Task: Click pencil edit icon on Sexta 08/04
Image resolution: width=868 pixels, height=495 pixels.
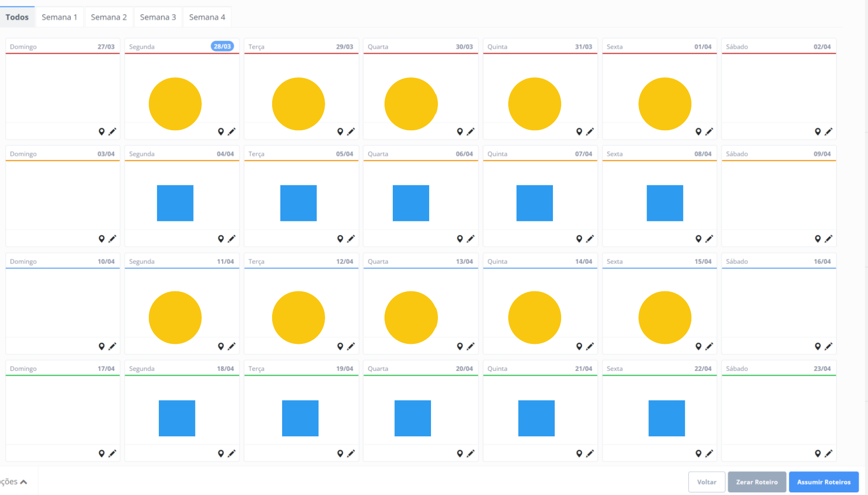Action: (x=709, y=239)
